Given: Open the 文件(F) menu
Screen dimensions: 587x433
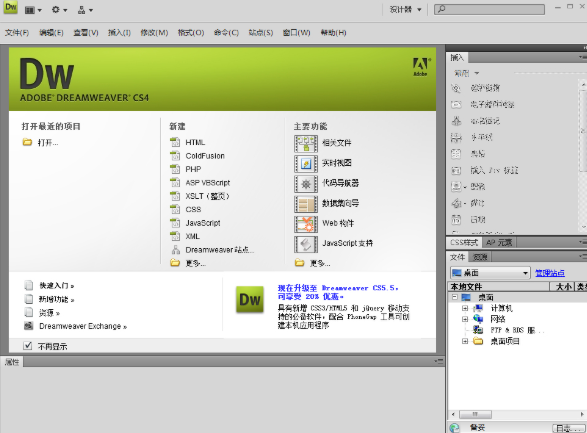Looking at the screenshot, I should [17, 33].
